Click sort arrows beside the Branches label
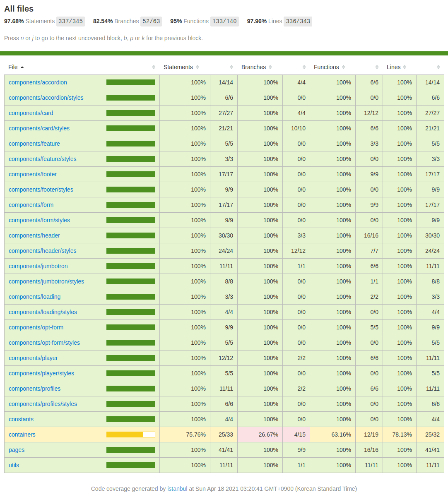This screenshot has width=448, height=497. point(270,67)
